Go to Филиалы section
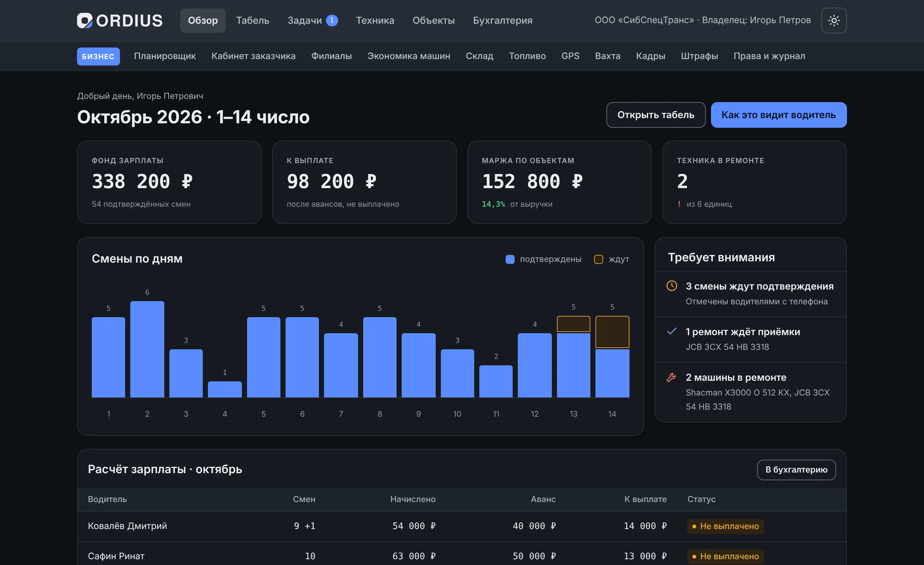924x565 pixels. coord(331,56)
